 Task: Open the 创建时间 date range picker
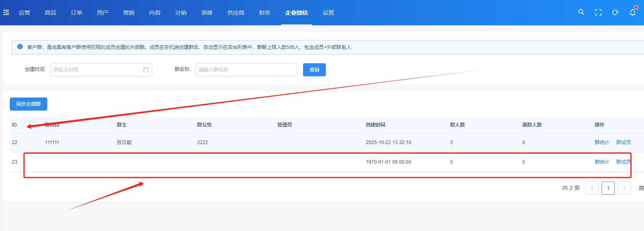98,70
